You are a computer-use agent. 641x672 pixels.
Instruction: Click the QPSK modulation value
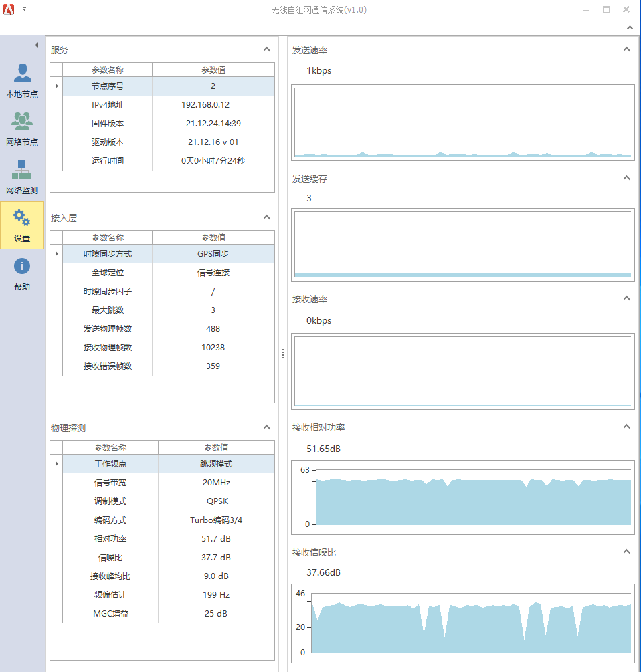point(217,501)
